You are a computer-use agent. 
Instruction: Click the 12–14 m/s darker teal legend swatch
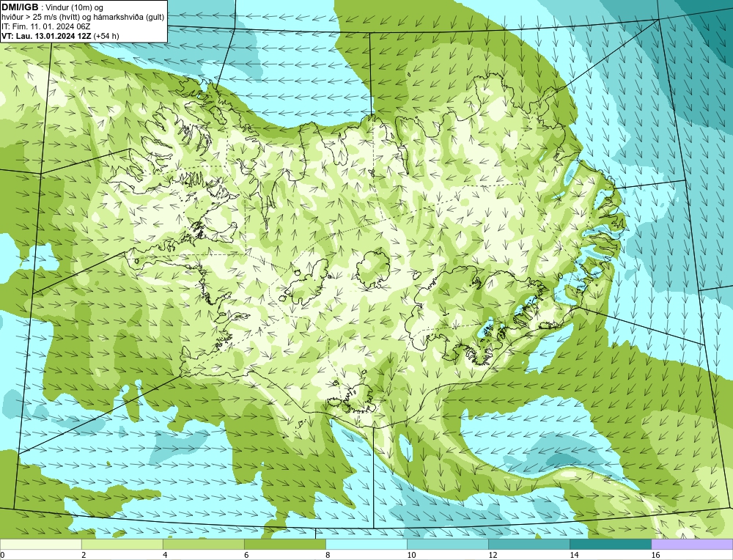[528, 544]
